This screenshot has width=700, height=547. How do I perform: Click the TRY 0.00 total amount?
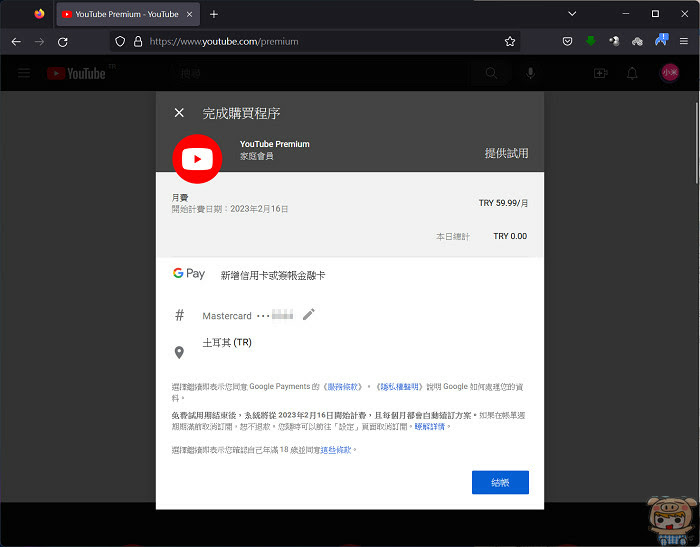tap(510, 236)
